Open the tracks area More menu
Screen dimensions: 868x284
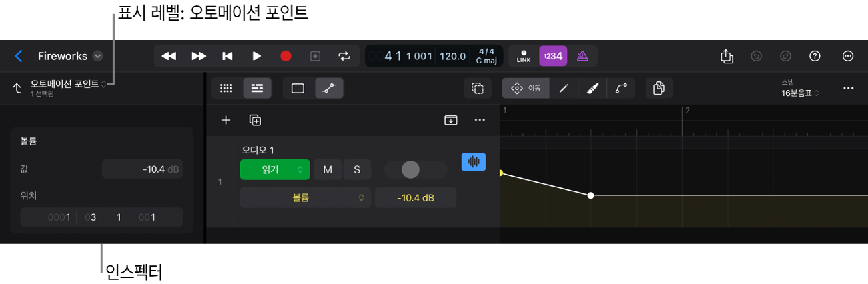click(848, 88)
